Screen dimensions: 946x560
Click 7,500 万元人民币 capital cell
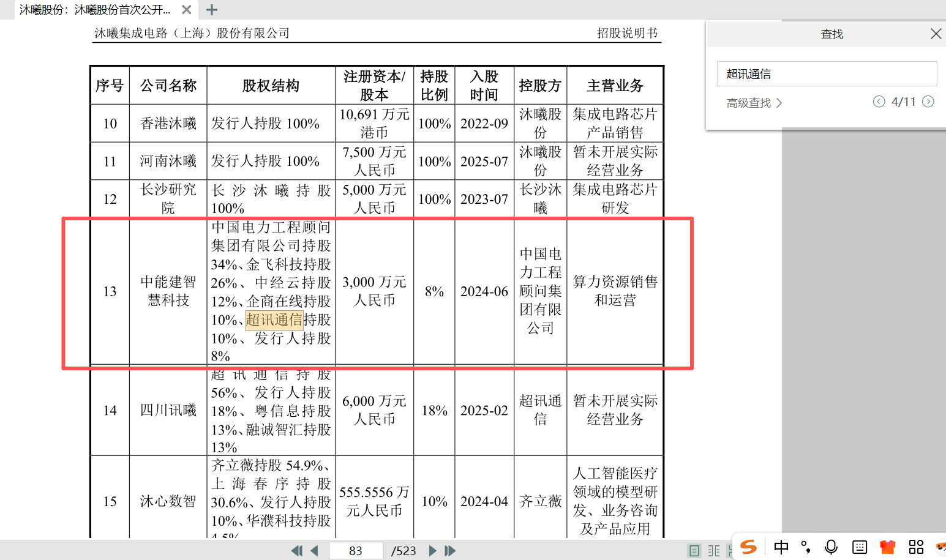pos(374,161)
